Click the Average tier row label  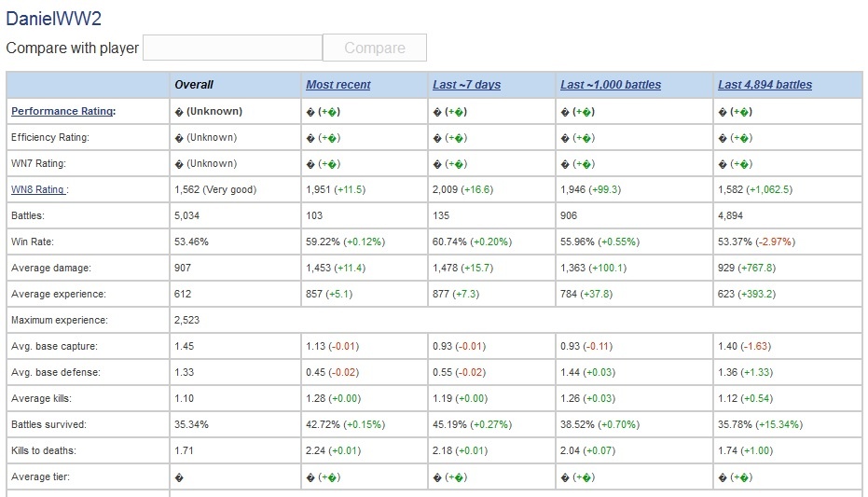pos(42,476)
